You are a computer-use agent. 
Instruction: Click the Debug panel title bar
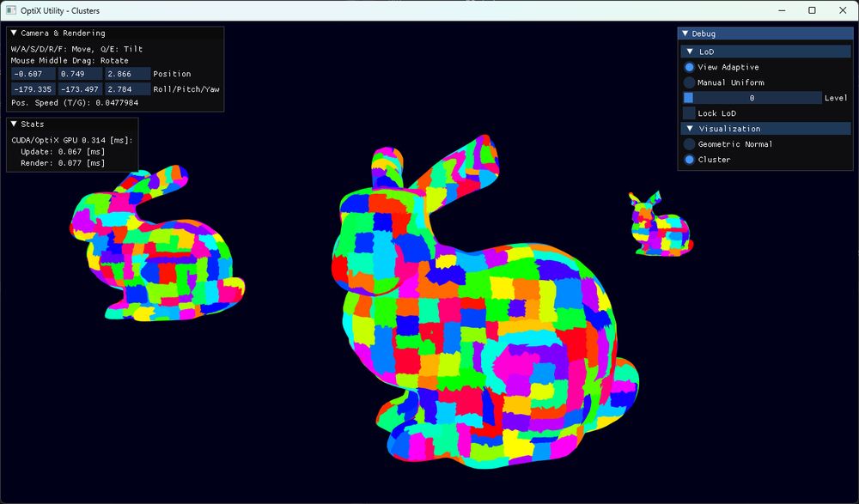pos(765,33)
